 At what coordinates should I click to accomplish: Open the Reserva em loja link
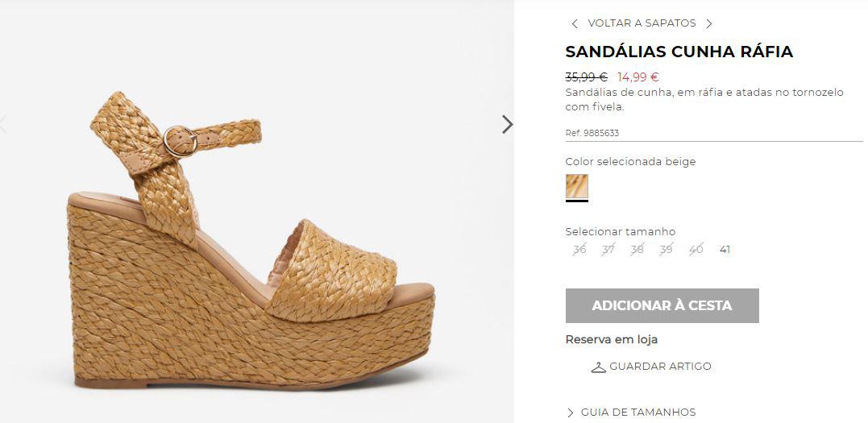point(611,339)
